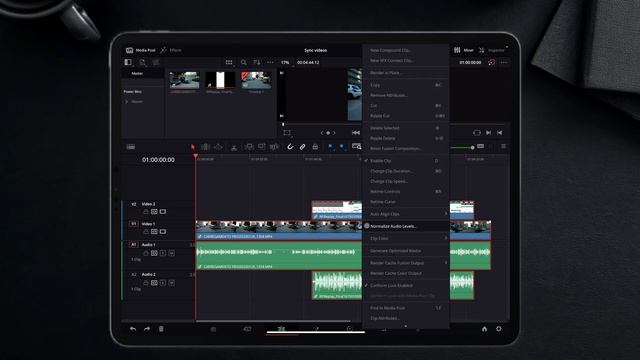Select the Timeline 1 thumbnail

click(x=256, y=80)
